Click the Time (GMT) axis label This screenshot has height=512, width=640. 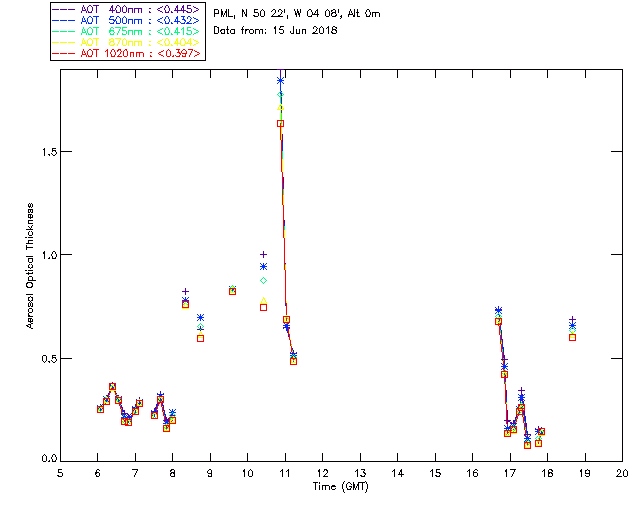pos(341,487)
